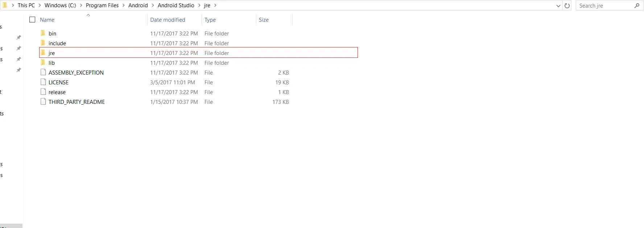The width and height of the screenshot is (644, 228).
Task: Expand chevron after Program Files breadcrumb
Action: 124,5
